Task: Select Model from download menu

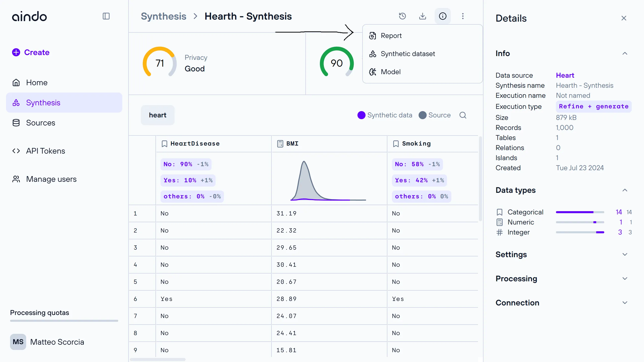Action: click(x=423, y=72)
